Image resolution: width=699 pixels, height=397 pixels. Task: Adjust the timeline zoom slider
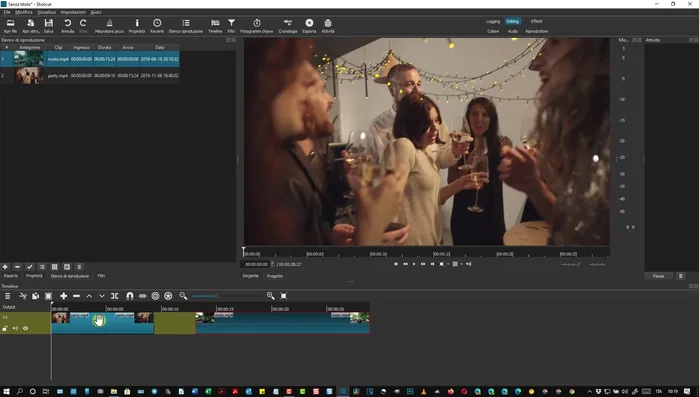pos(227,296)
